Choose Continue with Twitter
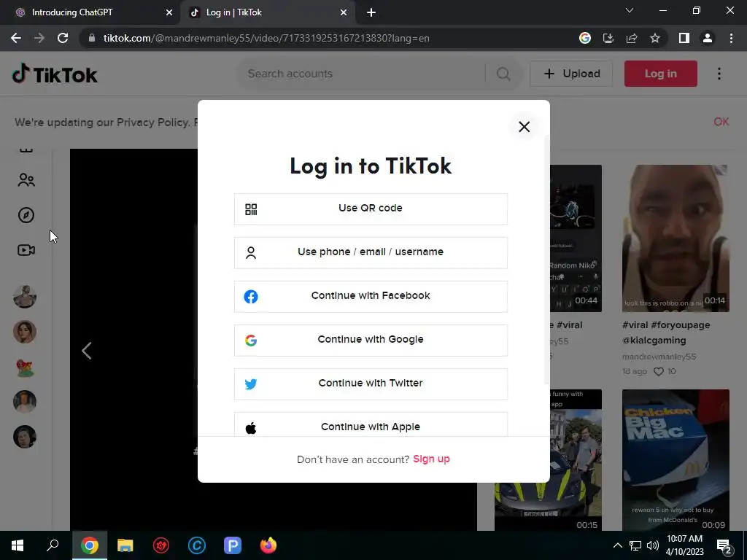Viewport: 747px width, 560px height. (x=371, y=384)
